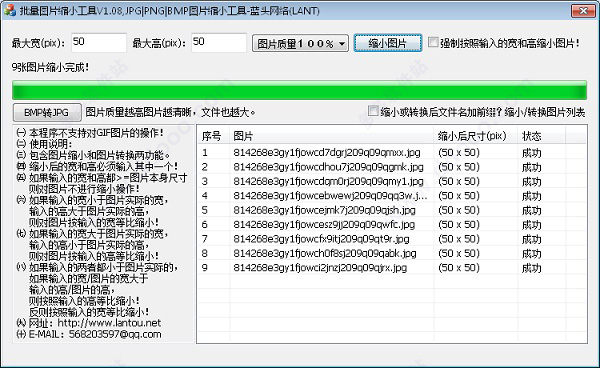
Task: Toggle 缩小或转换后文件名加前缀 checkbox
Action: 373,111
